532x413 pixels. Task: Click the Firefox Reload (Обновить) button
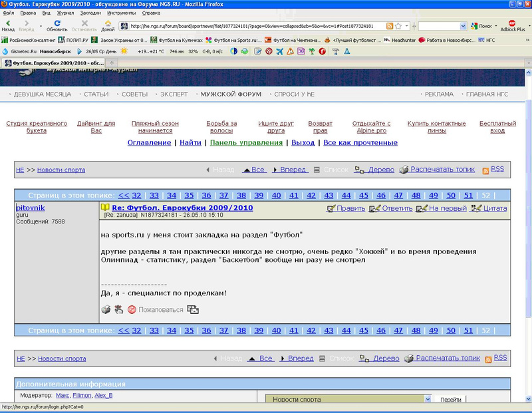[x=57, y=24]
